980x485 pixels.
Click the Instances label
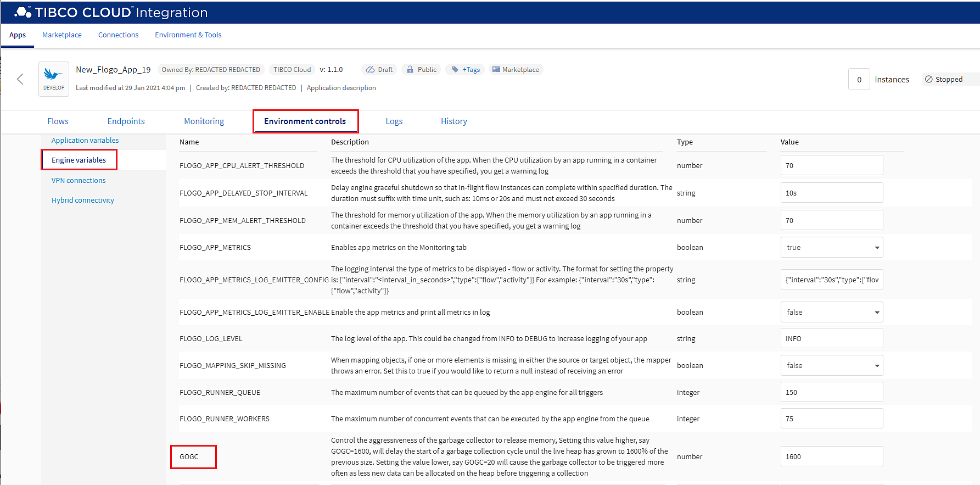pos(892,80)
